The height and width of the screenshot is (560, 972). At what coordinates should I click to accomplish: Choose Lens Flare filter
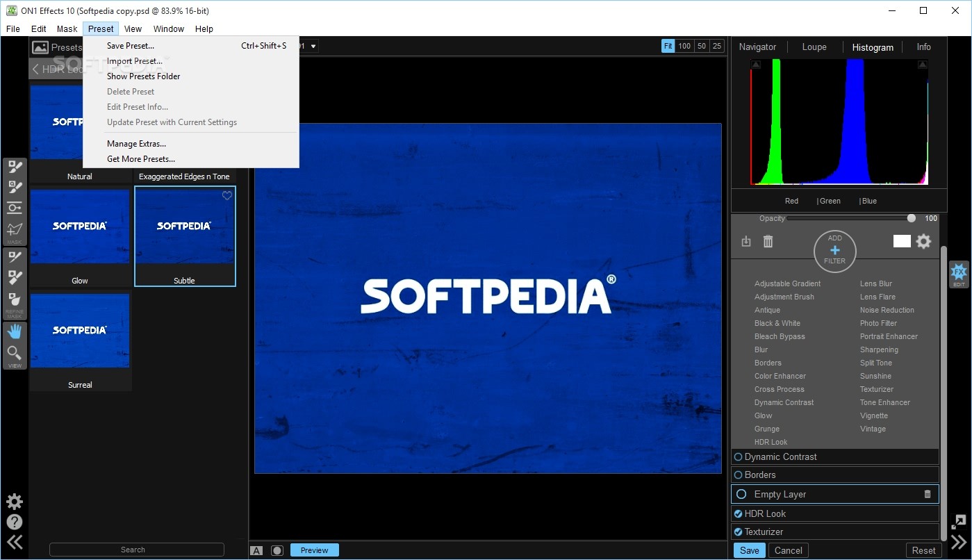(x=878, y=297)
